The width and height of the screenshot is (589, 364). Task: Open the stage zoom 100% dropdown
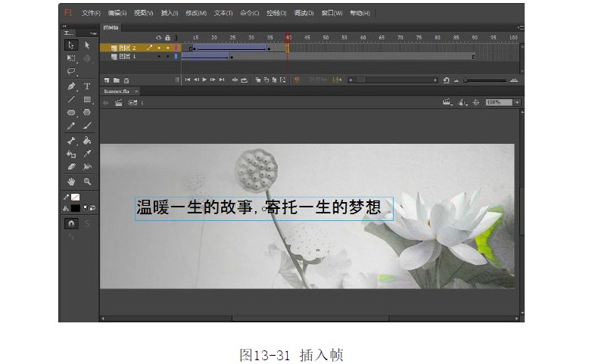point(517,102)
